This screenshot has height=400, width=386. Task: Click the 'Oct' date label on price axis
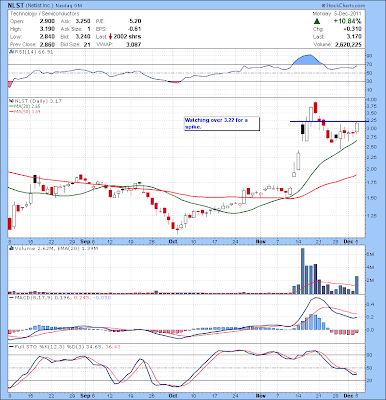coord(173,241)
